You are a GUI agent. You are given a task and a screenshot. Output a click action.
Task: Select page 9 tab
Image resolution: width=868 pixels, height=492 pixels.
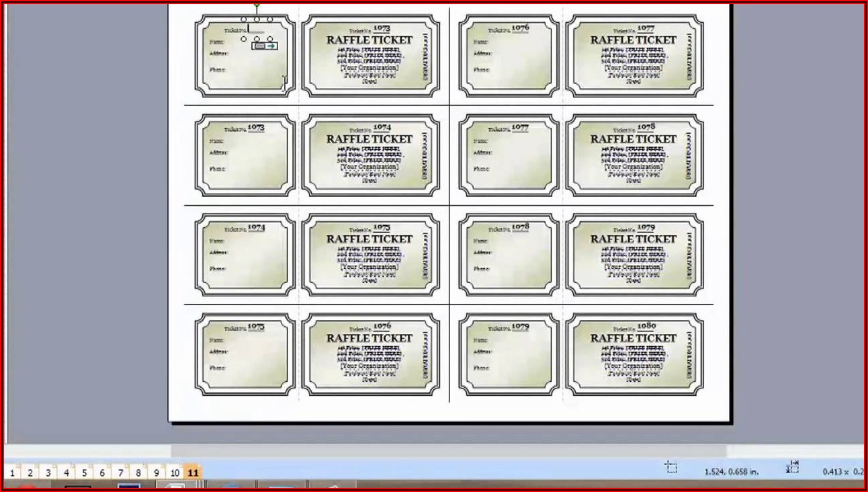point(157,473)
